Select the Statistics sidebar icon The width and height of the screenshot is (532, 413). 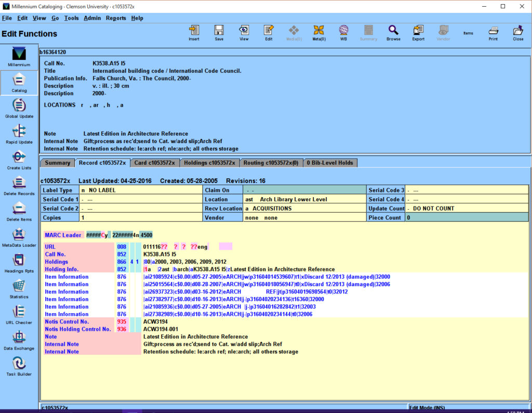pos(19,288)
